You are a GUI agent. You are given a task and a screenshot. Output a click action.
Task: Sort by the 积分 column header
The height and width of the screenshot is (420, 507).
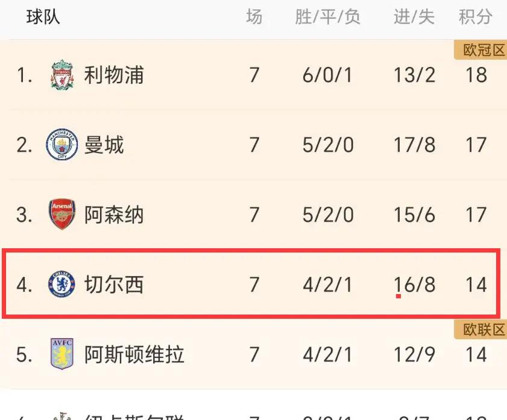[475, 17]
